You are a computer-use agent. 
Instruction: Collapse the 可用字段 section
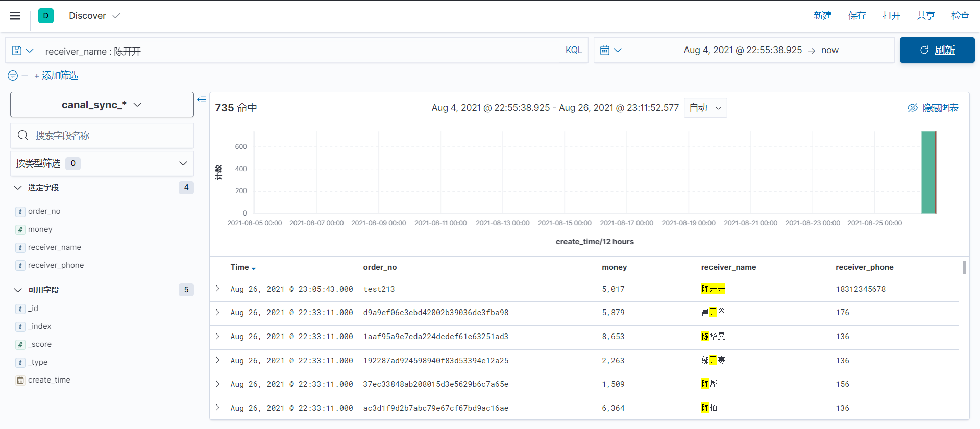click(18, 290)
